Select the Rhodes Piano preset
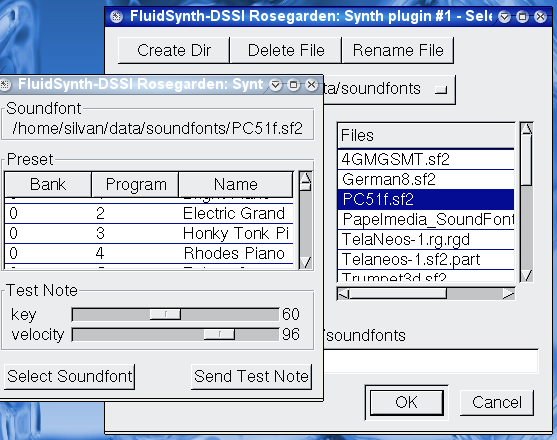Screen dimensions: 557x440 coord(149,254)
